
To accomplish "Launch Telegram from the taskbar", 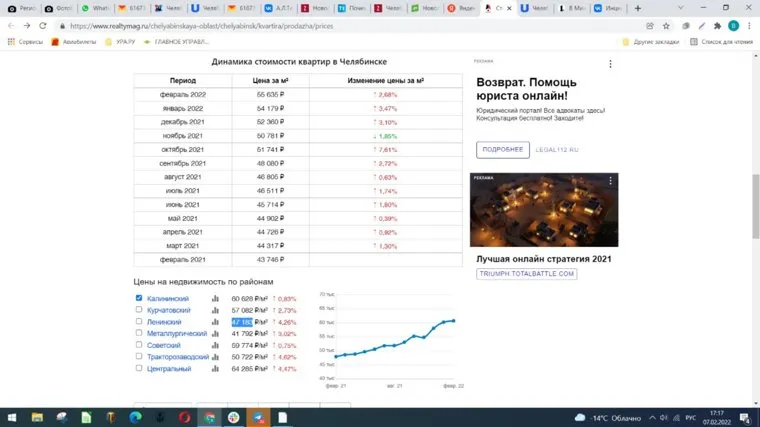I will (258, 417).
